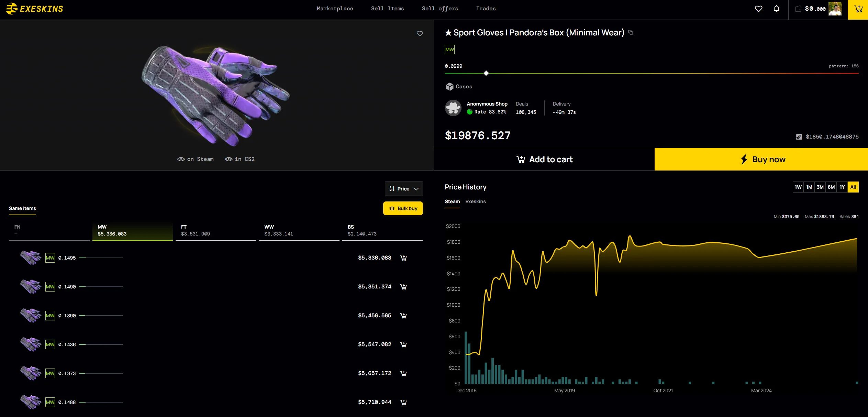Open the wallet balance $0.000
Viewport: 868px width, 417px height.
(810, 9)
